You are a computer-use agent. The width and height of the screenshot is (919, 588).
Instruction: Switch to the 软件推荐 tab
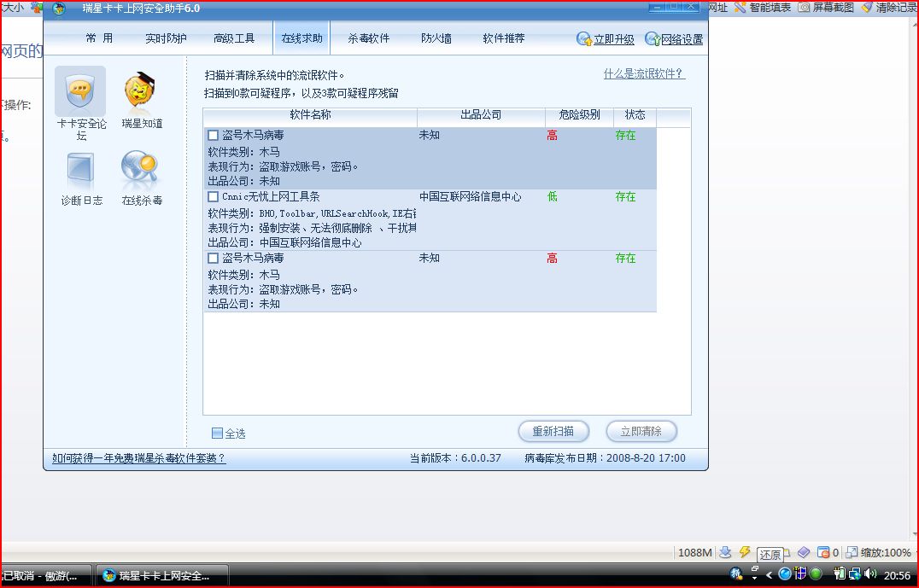pos(503,38)
